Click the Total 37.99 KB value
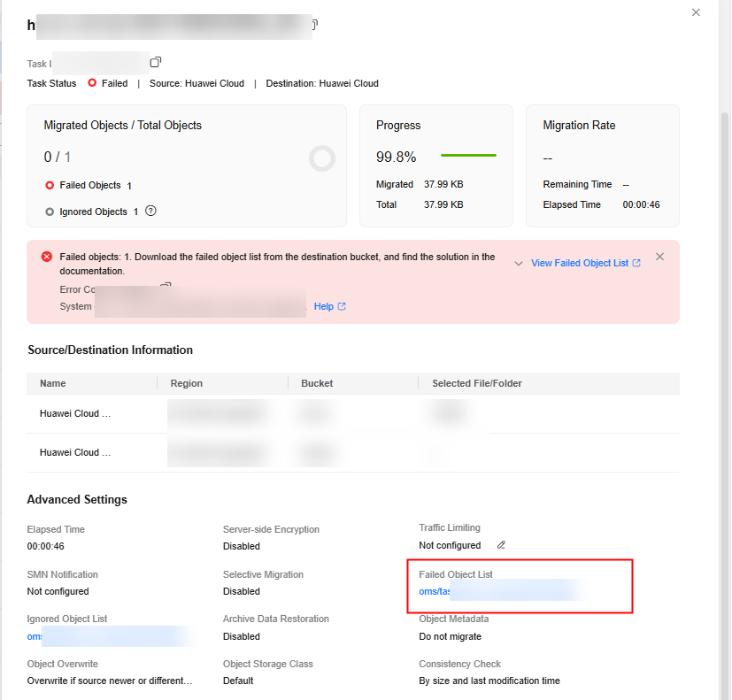This screenshot has height=700, width=732. pos(443,204)
